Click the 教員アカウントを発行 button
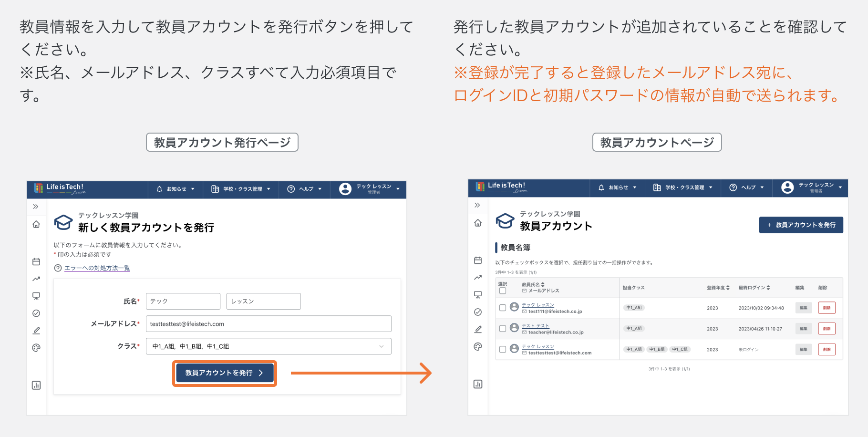 [224, 373]
